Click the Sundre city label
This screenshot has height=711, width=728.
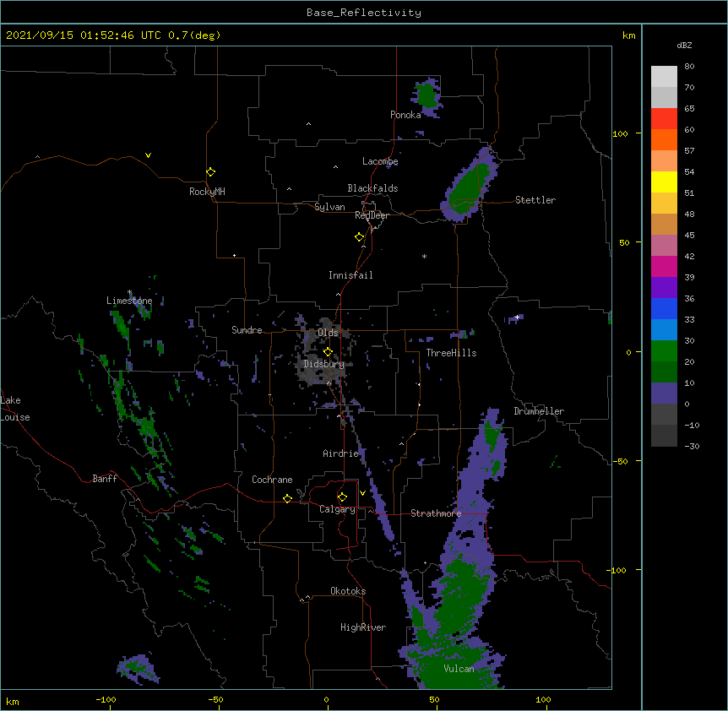247,330
